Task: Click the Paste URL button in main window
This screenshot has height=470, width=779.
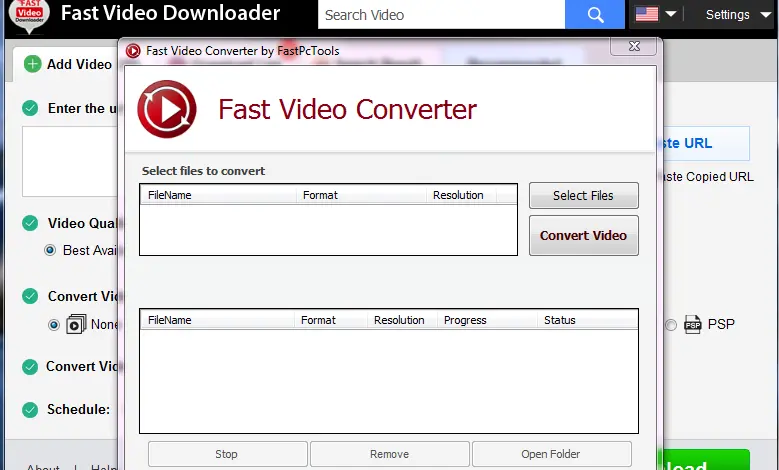Action: pyautogui.click(x=706, y=143)
